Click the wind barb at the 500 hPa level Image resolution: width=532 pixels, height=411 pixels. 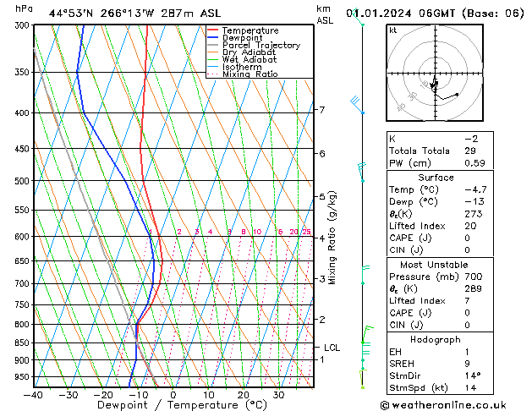pos(362,173)
